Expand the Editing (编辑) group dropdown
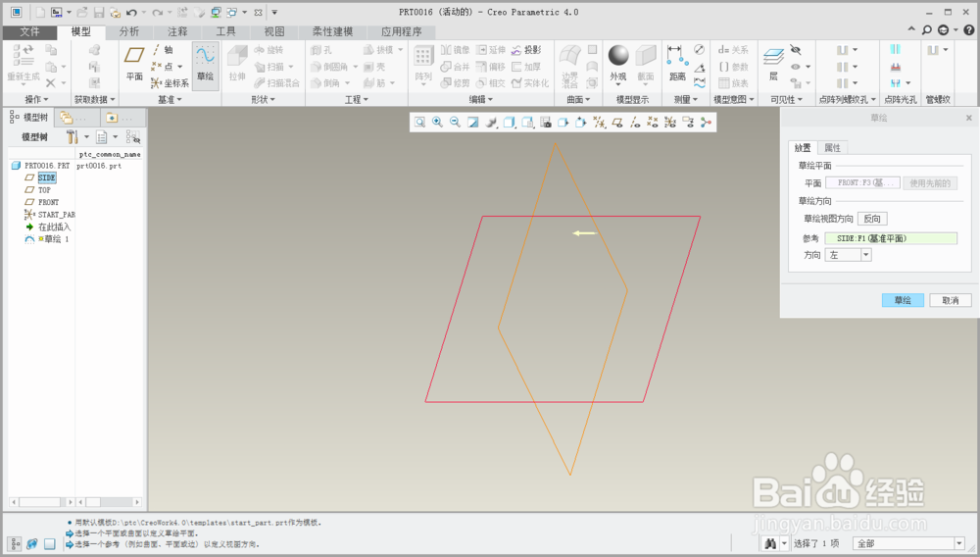Image resolution: width=980 pixels, height=557 pixels. [x=480, y=99]
